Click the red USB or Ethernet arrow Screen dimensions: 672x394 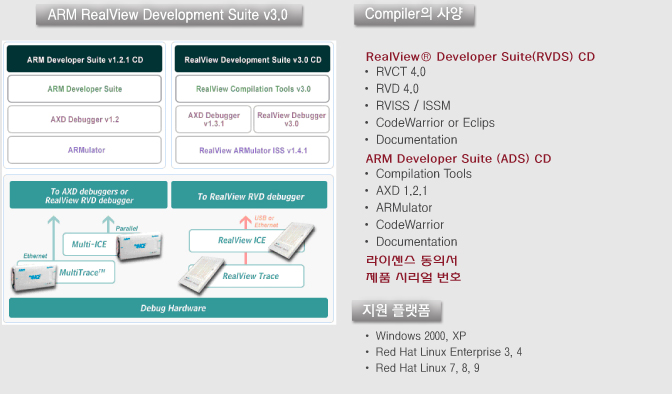[x=245, y=223]
